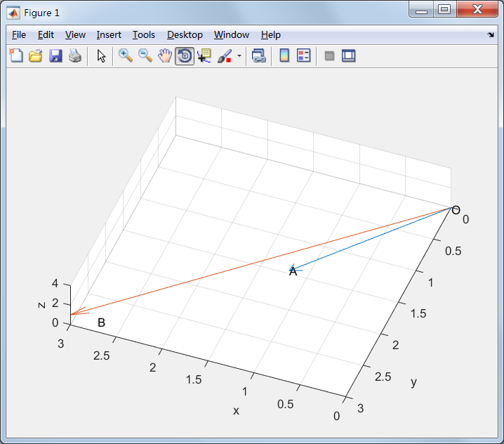Select the Brush data tool
This screenshot has height=444, width=504.
pos(225,56)
